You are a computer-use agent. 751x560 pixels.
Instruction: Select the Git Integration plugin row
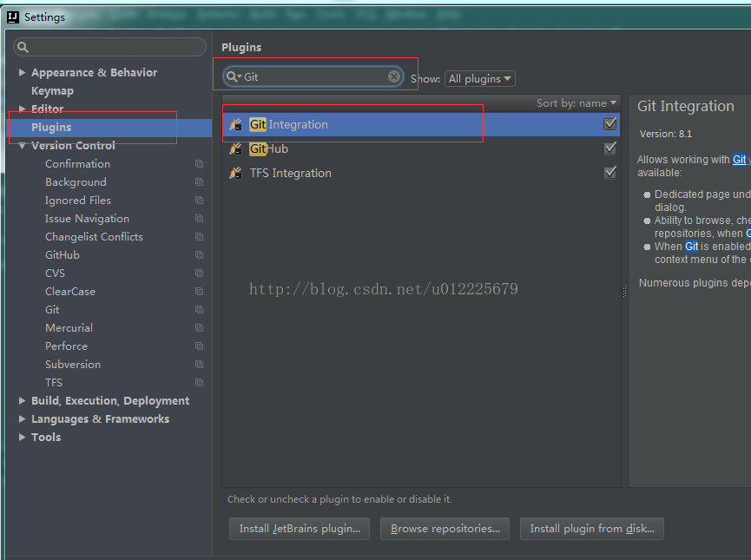point(421,124)
